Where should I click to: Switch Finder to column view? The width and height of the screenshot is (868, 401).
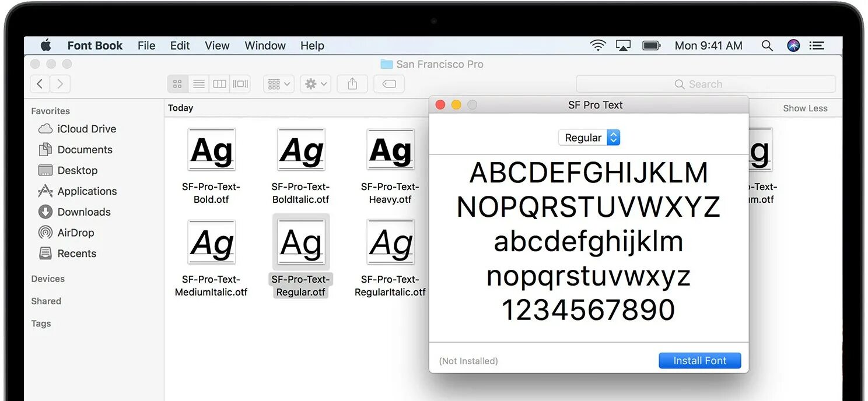[x=219, y=84]
